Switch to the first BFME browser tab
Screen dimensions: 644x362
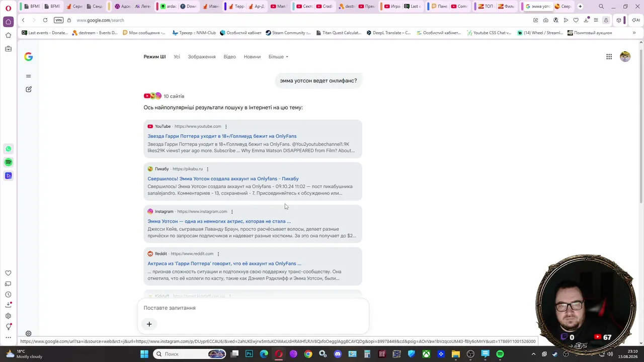click(31, 7)
